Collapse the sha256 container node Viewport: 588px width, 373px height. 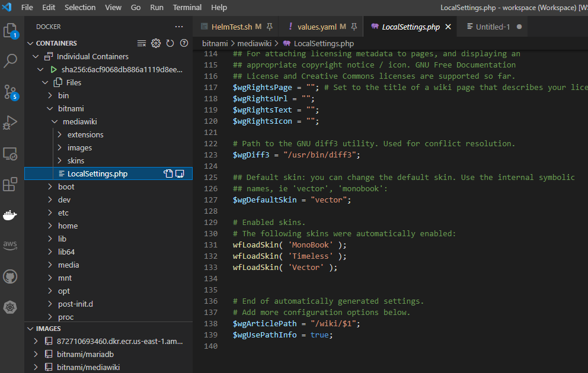point(40,69)
